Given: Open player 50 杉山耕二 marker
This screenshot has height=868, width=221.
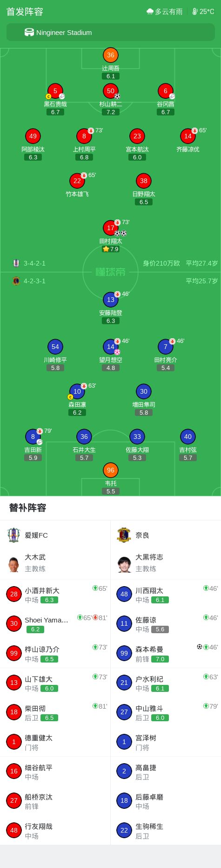Looking at the screenshot, I should click(110, 91).
